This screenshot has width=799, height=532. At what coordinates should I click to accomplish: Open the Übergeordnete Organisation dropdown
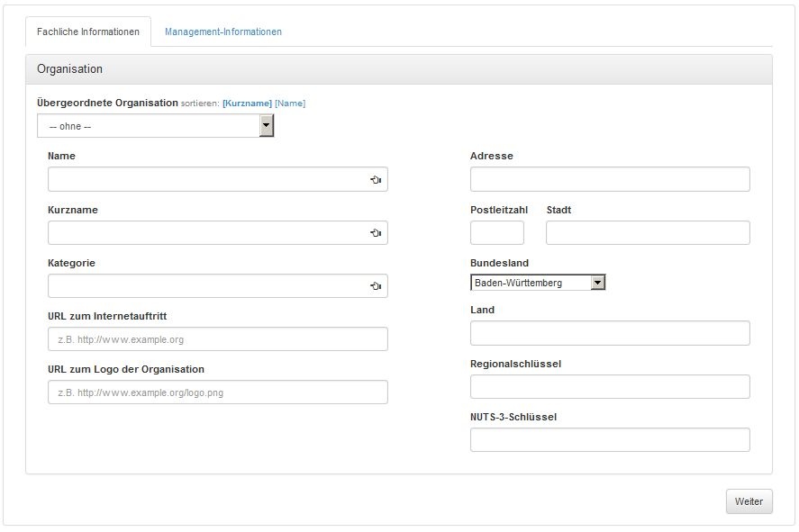click(267, 126)
